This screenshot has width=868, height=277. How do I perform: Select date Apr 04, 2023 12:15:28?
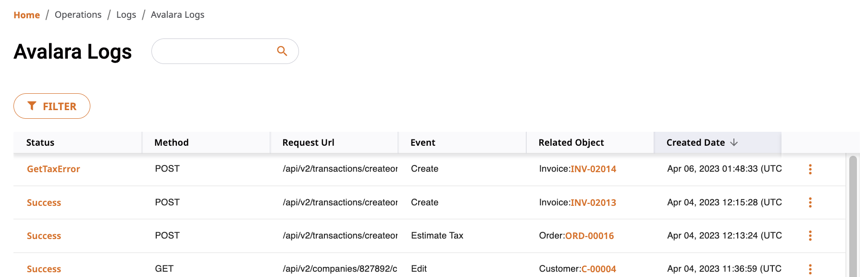coord(724,202)
